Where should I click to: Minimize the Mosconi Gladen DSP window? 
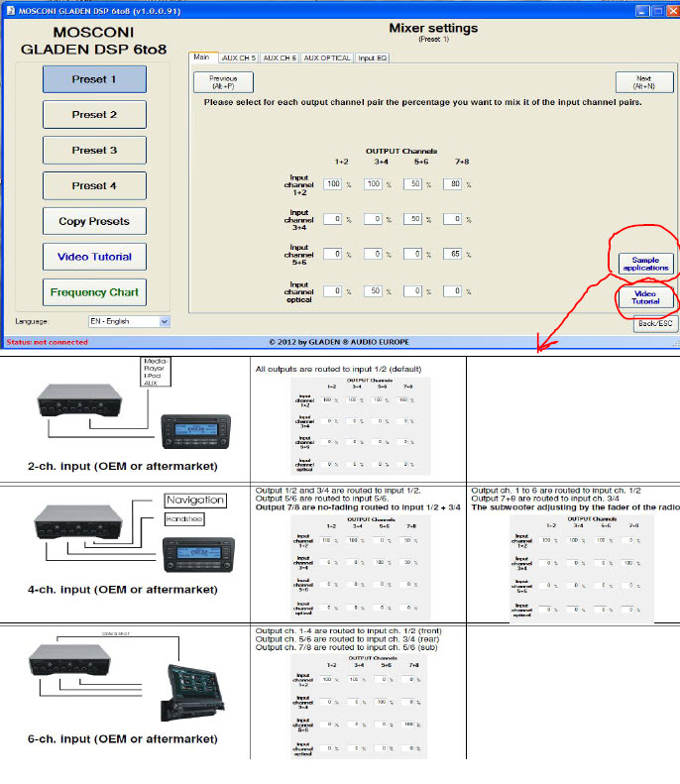click(x=642, y=11)
